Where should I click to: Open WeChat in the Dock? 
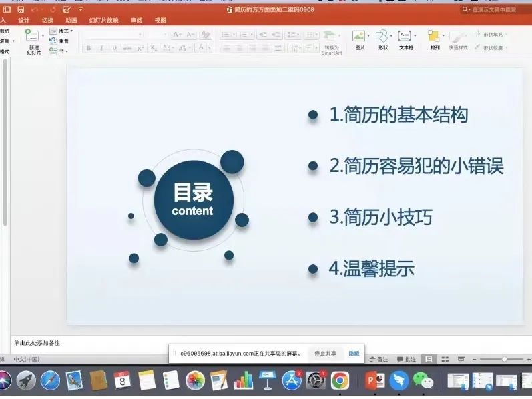tap(423, 381)
